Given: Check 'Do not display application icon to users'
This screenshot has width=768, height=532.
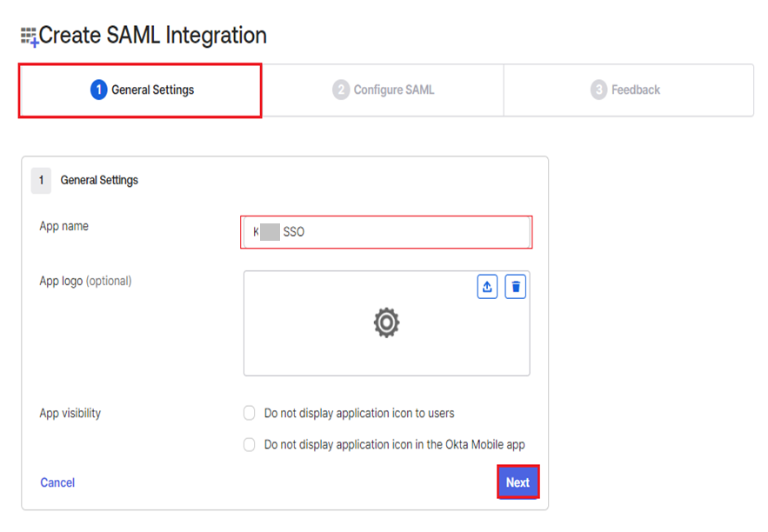Looking at the screenshot, I should [249, 413].
